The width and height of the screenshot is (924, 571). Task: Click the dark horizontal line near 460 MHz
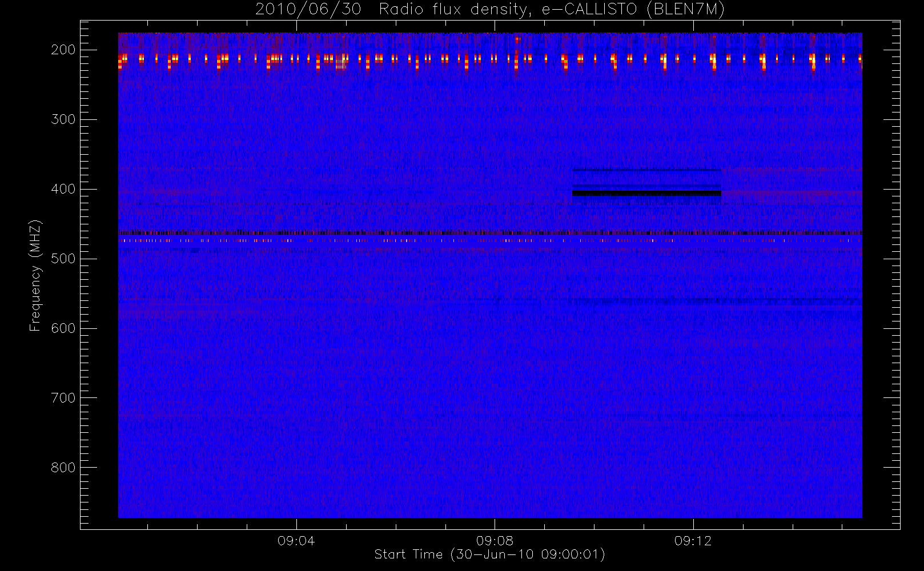pyautogui.click(x=490, y=233)
